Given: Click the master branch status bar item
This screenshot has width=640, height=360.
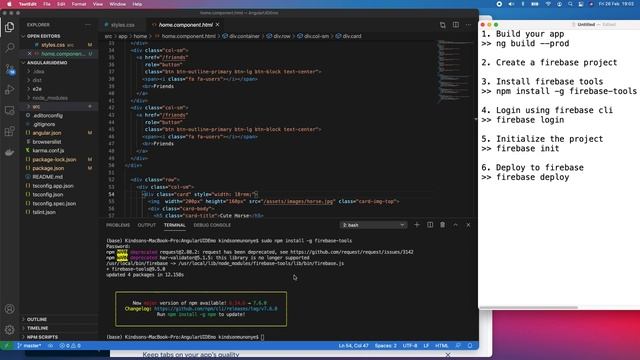Looking at the screenshot, I should tap(29, 346).
